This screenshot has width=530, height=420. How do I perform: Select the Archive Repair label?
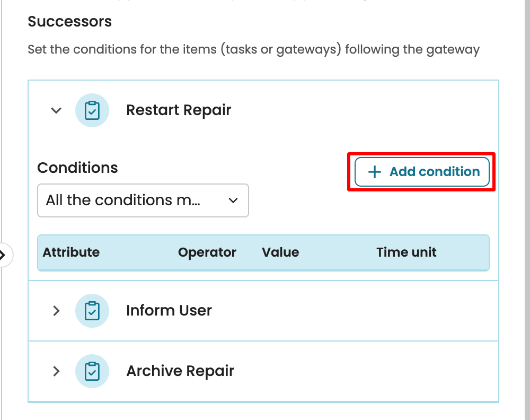point(180,371)
